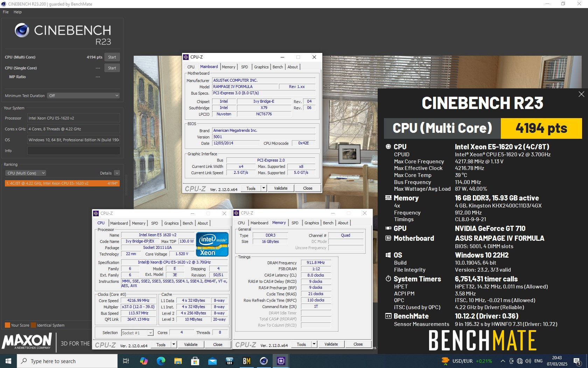Image resolution: width=588 pixels, height=368 pixels.
Task: Click the Processor field Intel Xeon E5-1620 v2
Action: tap(73, 118)
